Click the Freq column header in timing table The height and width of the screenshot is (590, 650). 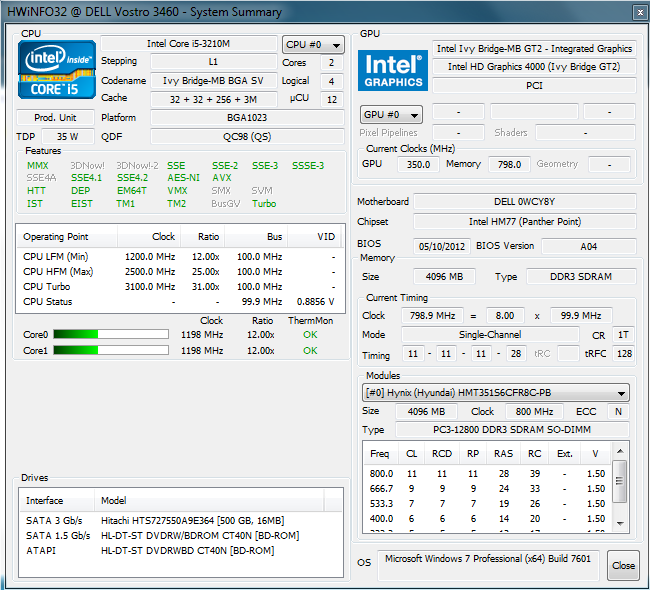(x=381, y=454)
